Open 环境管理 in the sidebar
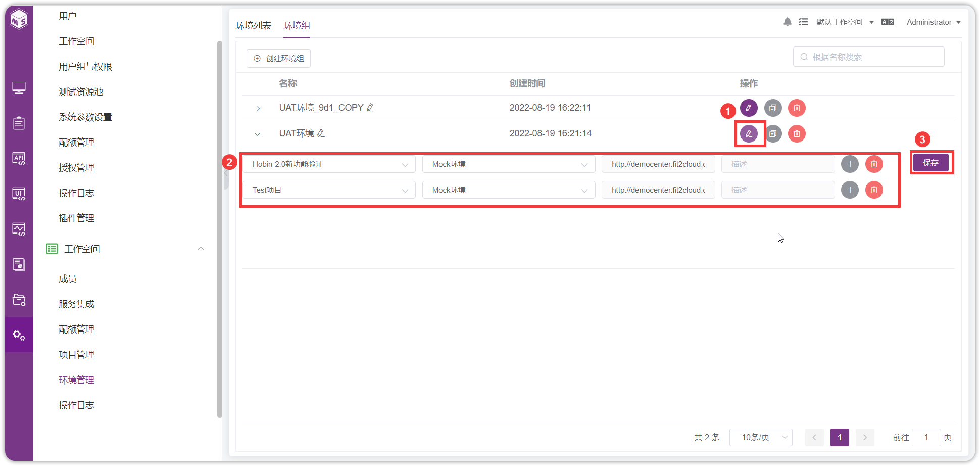980x466 pixels. [x=76, y=380]
